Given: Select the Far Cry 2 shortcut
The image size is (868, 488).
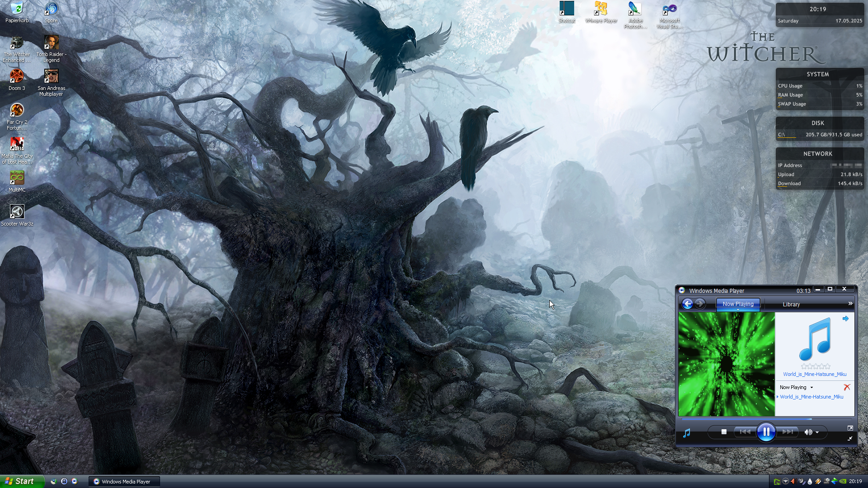Looking at the screenshot, I should point(17,117).
